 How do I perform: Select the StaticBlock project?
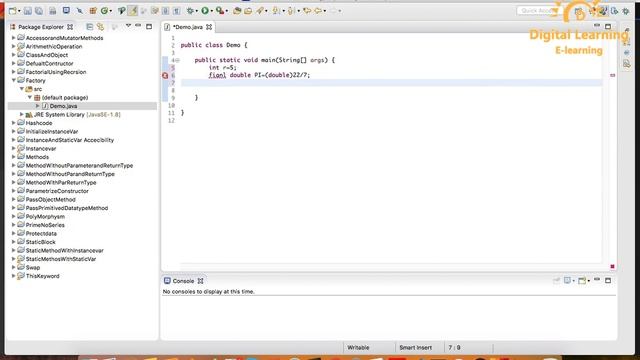pyautogui.click(x=40, y=242)
